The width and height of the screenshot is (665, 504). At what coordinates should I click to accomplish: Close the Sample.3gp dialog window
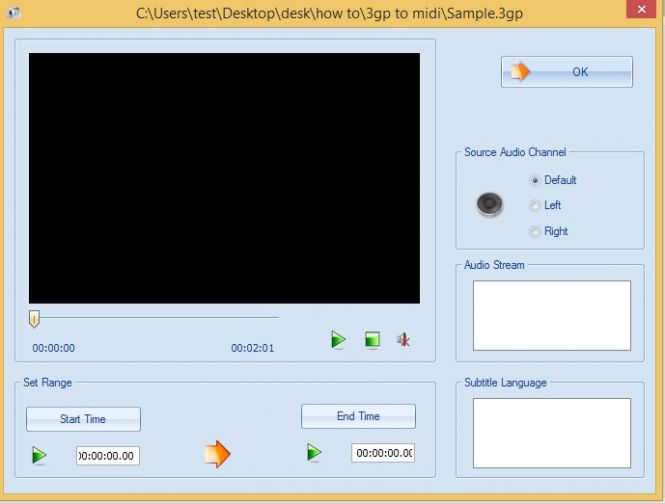[640, 11]
